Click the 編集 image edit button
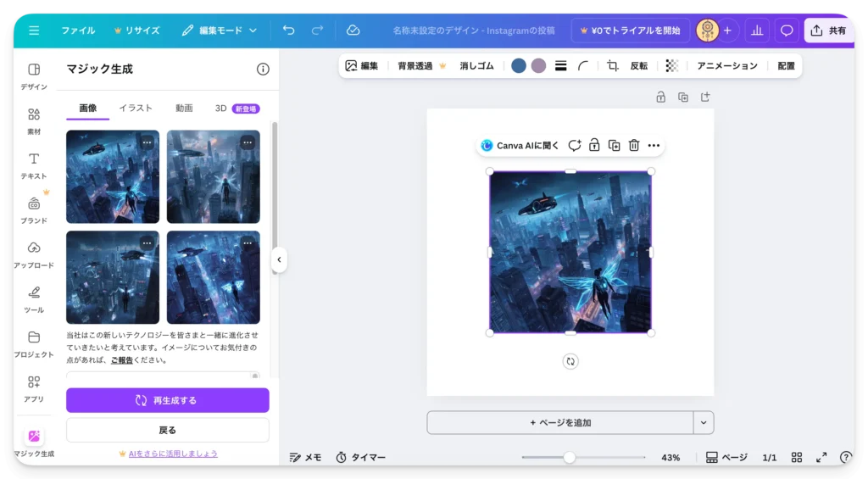868x479 pixels. click(361, 66)
